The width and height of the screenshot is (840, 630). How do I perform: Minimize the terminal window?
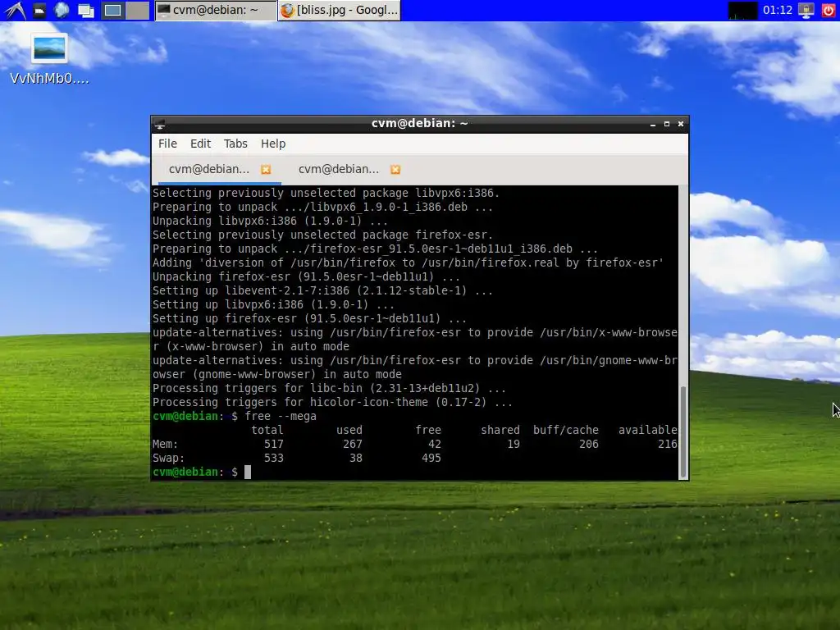tap(652, 125)
